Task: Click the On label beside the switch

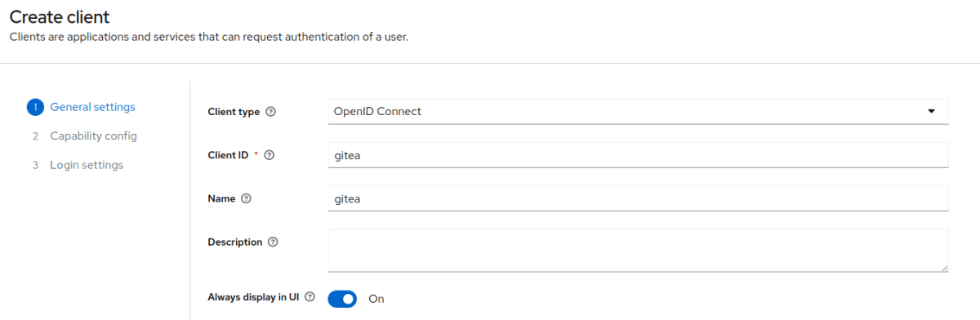Action: pos(376,299)
